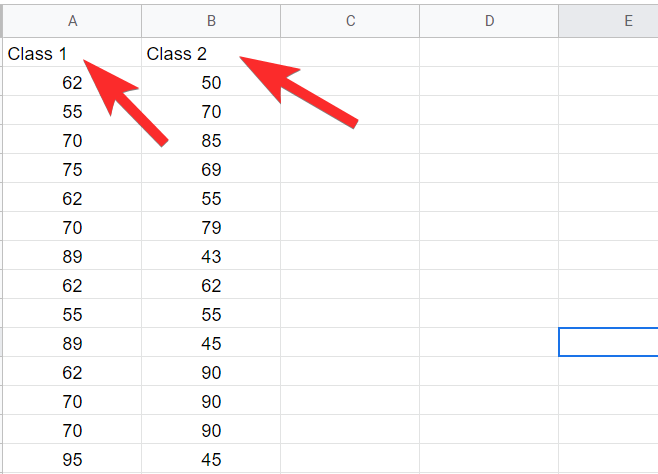Select empty cell in column C beside Class 2
This screenshot has width=658, height=474.
[x=350, y=54]
